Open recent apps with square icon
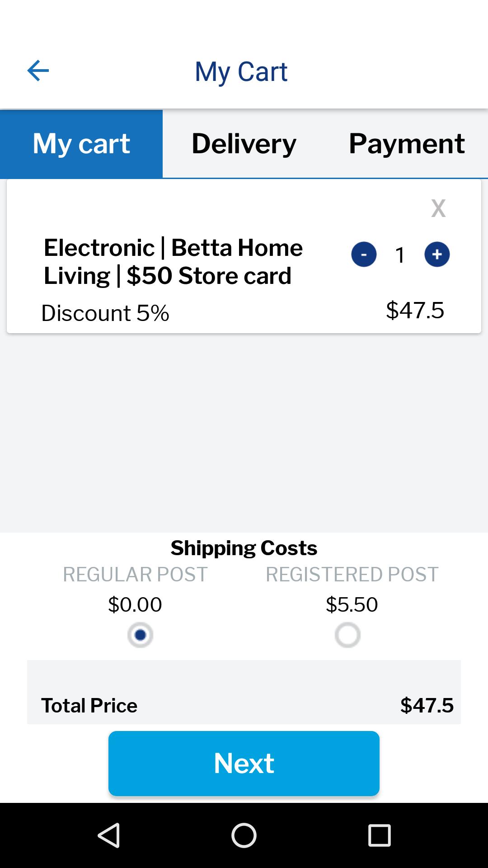The image size is (488, 868). 380,835
